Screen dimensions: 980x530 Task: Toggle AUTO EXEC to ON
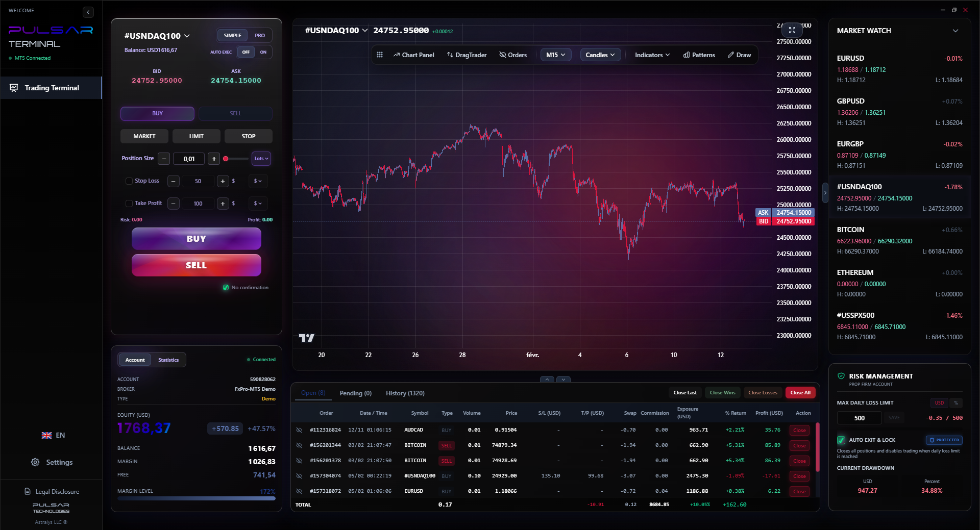(x=263, y=52)
